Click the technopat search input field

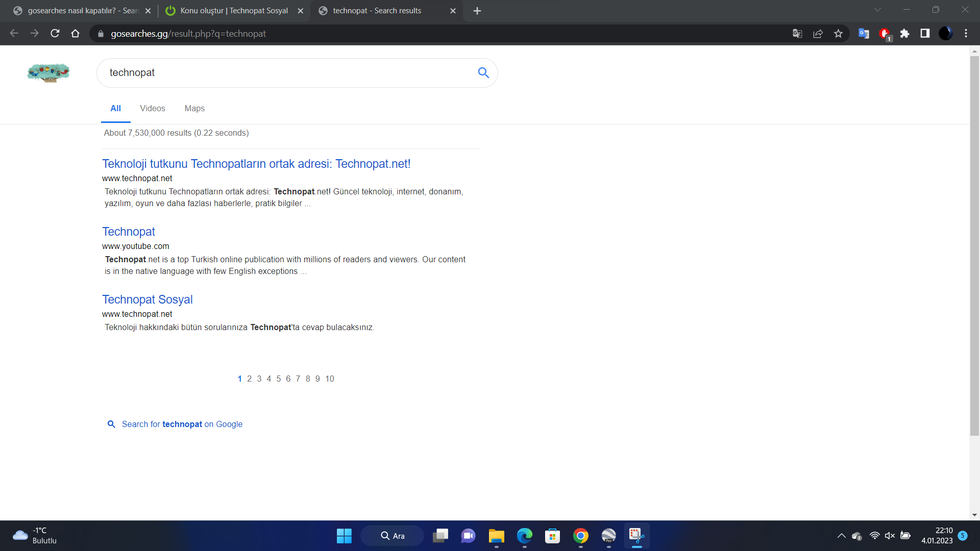tap(286, 72)
